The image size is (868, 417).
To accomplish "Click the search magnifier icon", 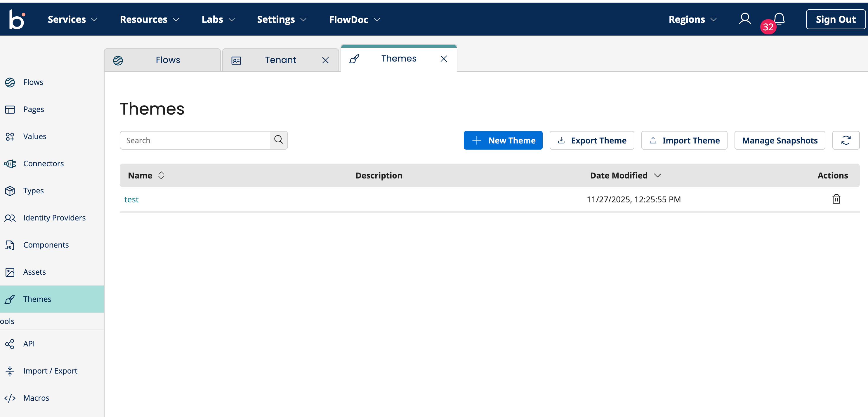I will pos(278,140).
